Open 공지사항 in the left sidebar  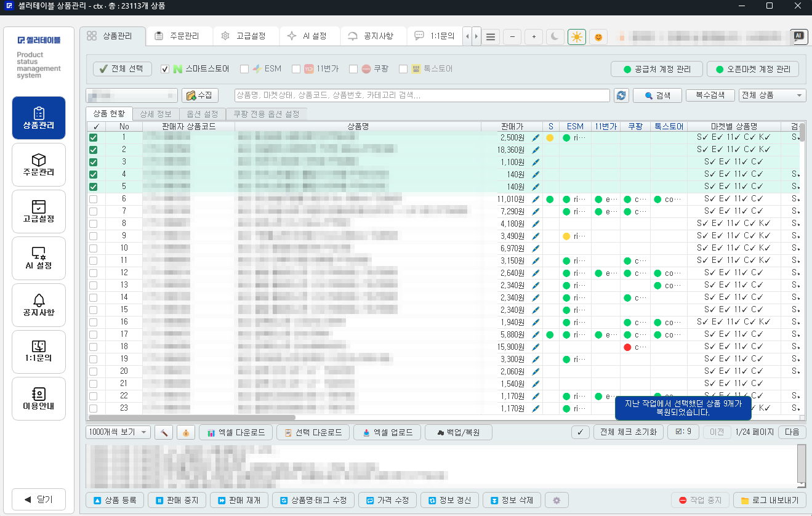click(x=39, y=305)
